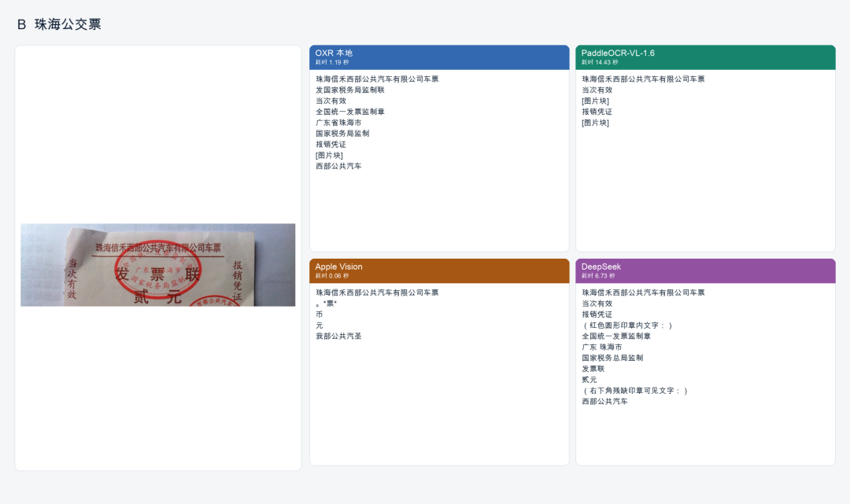Viewport: 850px width, 504px height.
Task: Click 贰元 in the DeepSeek result
Action: pos(589,380)
